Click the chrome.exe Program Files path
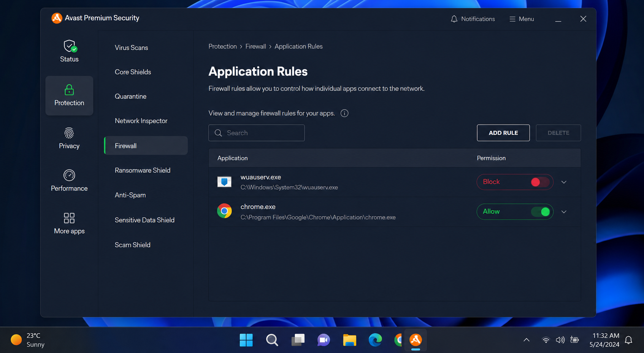644x353 pixels. [x=318, y=217]
